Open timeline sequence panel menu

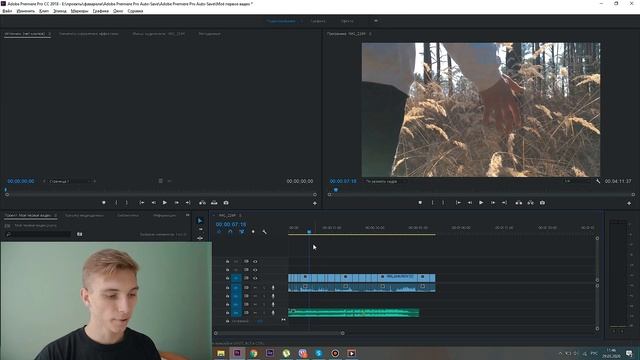click(x=240, y=216)
